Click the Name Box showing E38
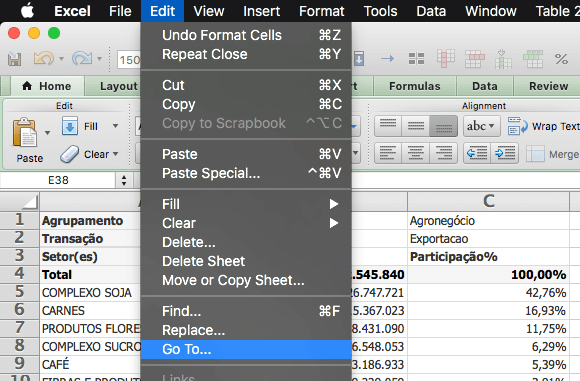Viewport: 580px width, 381px height. click(58, 180)
